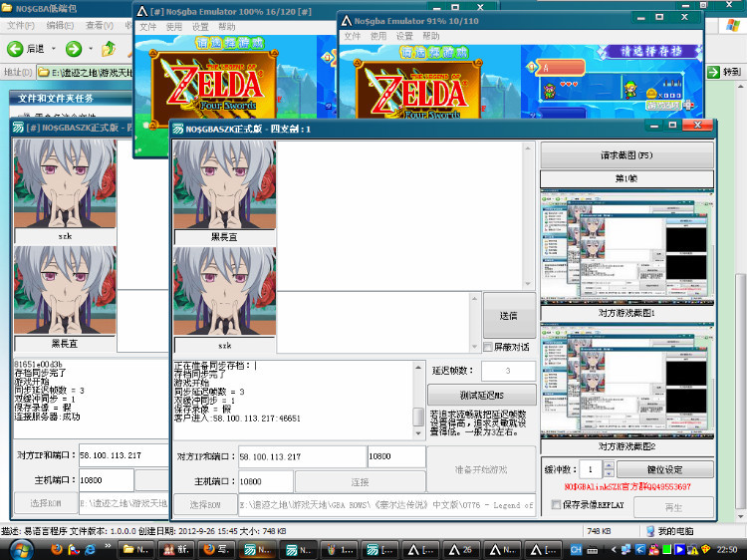
Task: Click the szk avatar in front window
Action: [224, 291]
